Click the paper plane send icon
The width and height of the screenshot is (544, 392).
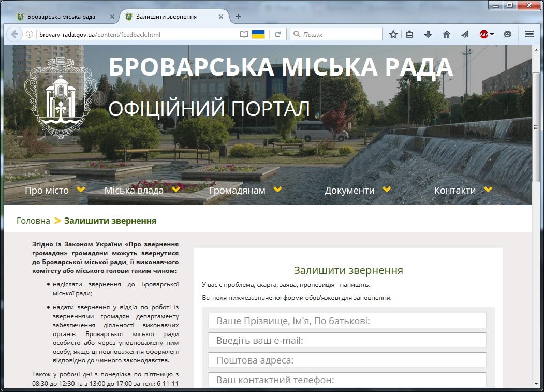pyautogui.click(x=465, y=34)
